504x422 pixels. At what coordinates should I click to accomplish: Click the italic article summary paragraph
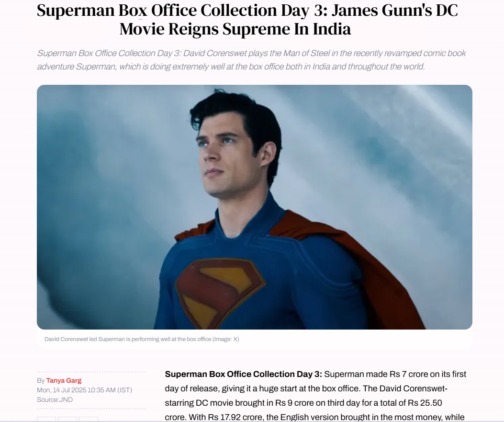click(251, 60)
